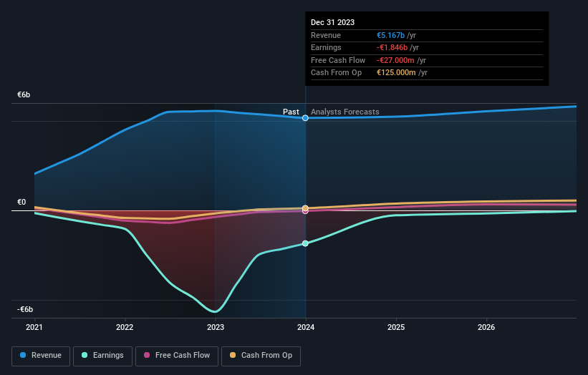
Task: Click the teal Earnings data point marker
Action: tap(305, 243)
